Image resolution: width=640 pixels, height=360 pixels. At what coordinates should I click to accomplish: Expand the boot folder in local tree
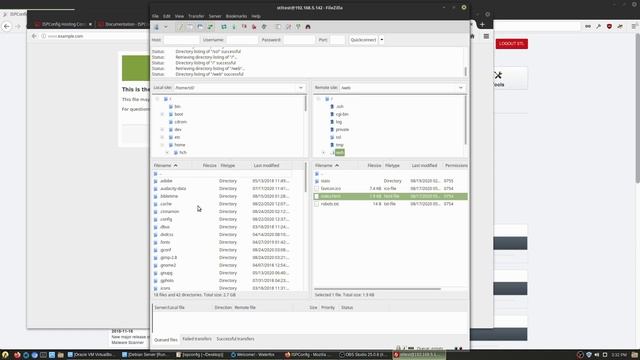[x=162, y=114]
